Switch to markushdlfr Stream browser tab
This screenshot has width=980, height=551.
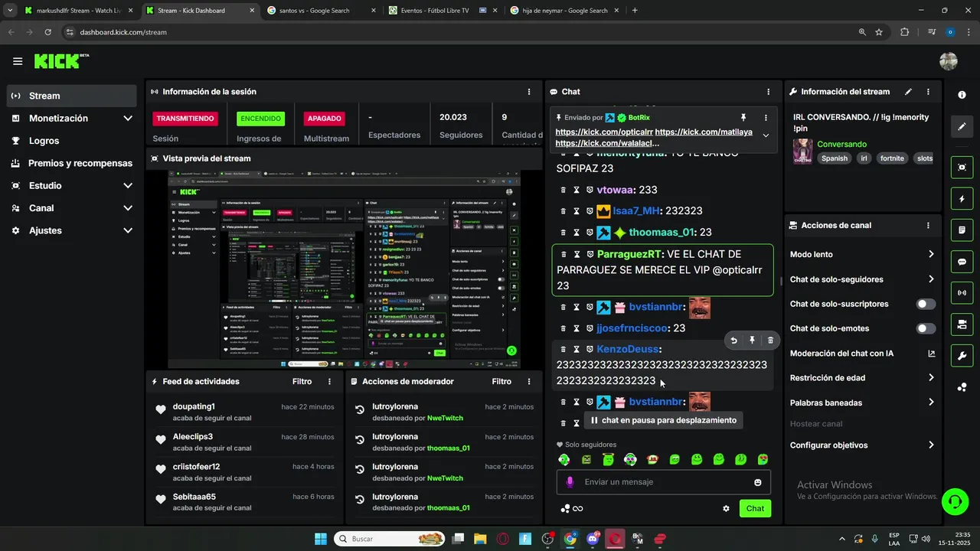79,11
